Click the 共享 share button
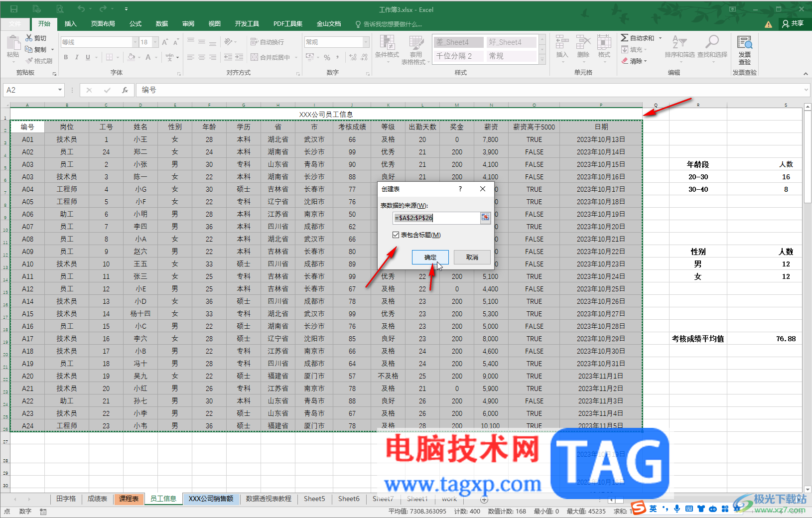Screen dimensions: 812x518 [x=793, y=23]
